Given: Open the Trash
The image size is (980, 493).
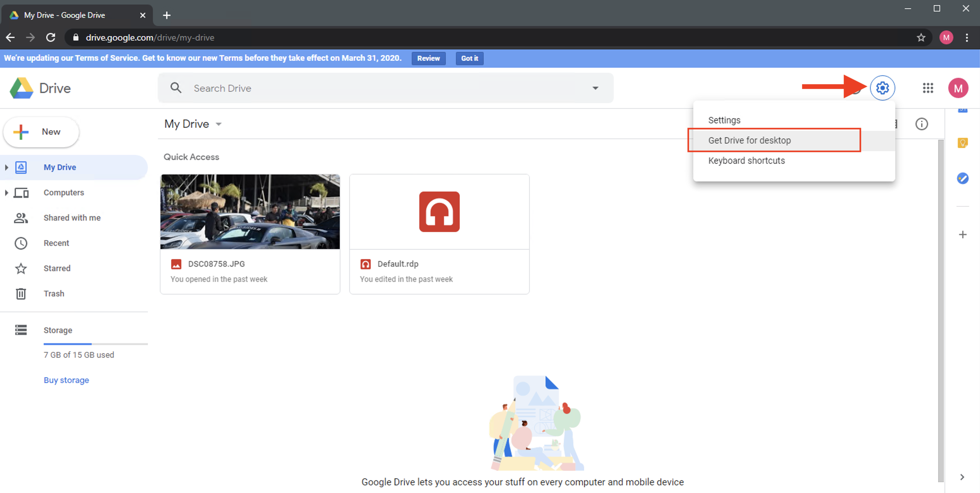Looking at the screenshot, I should point(54,294).
